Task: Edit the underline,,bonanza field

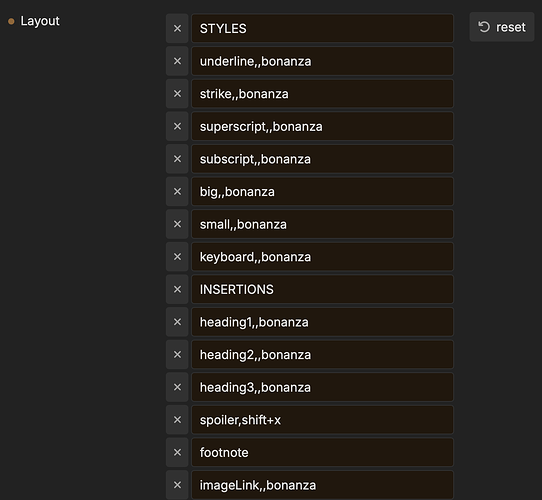Action: [x=323, y=61]
